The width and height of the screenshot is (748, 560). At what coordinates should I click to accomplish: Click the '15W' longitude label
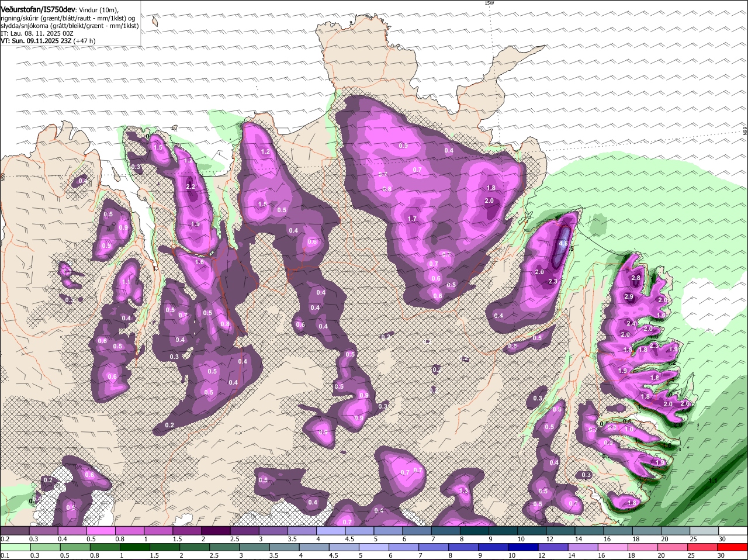(489, 3)
